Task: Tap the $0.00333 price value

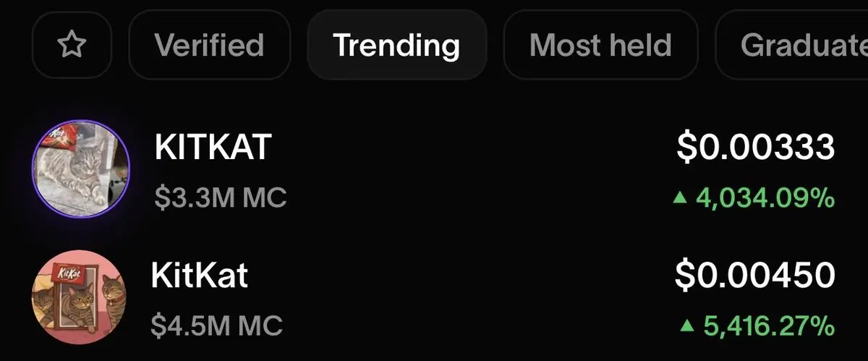Action: click(x=756, y=148)
